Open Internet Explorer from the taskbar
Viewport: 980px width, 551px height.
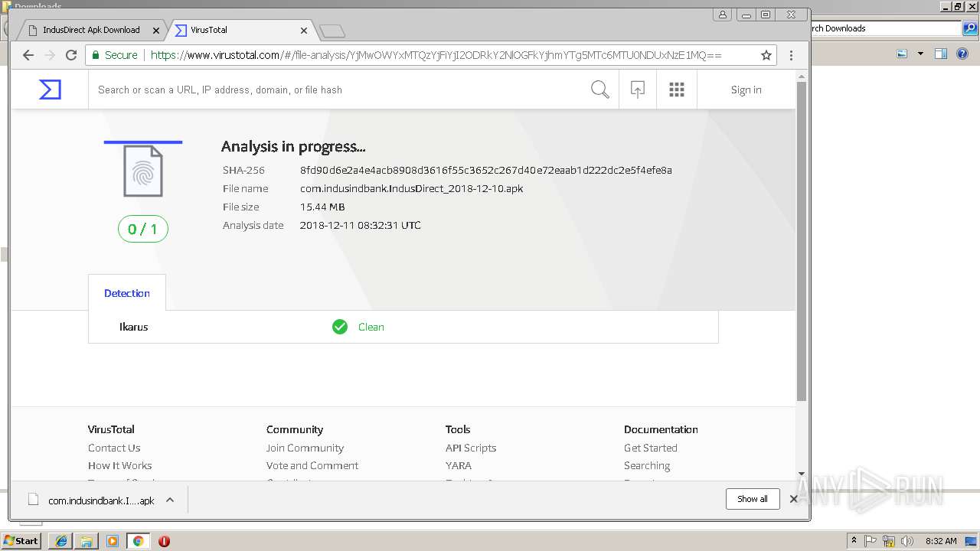pyautogui.click(x=61, y=540)
